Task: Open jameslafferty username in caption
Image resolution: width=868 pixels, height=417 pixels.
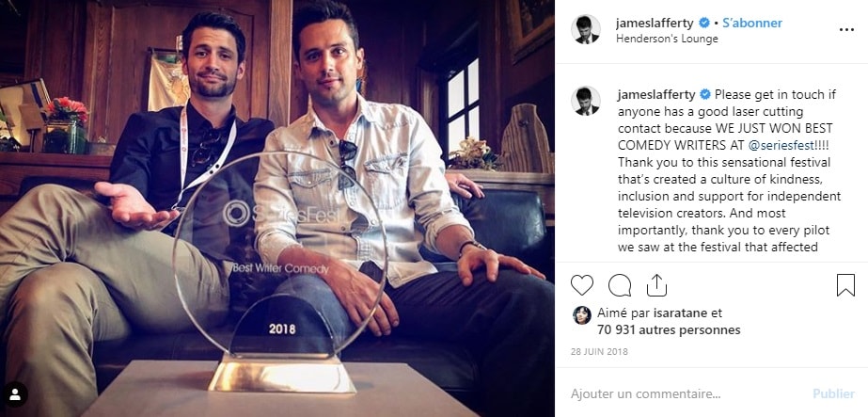Action: (x=656, y=94)
